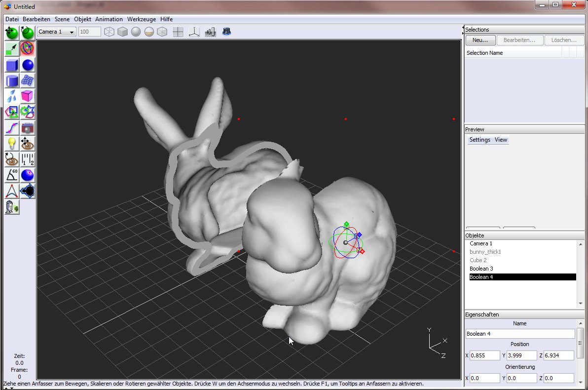Open the Objekt menu

82,19
